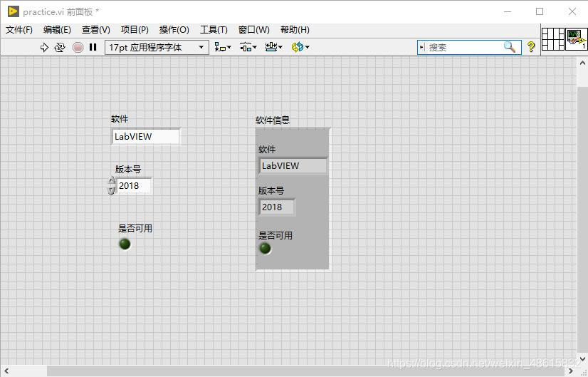The image size is (588, 377).
Task: Open the 17pt application font dropdown
Action: (157, 47)
